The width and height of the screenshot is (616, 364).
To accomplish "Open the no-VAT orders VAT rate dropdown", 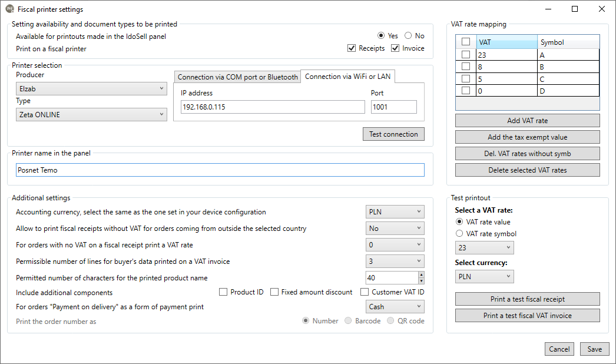I will coord(395,245).
